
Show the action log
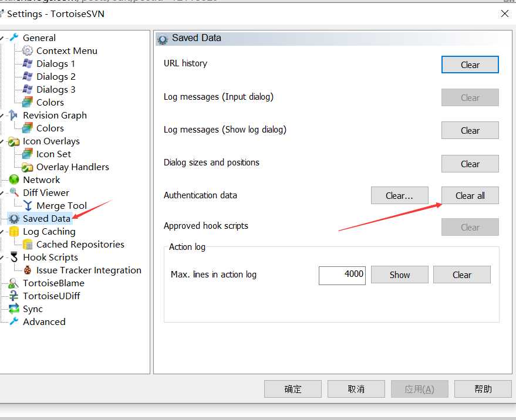click(x=400, y=275)
